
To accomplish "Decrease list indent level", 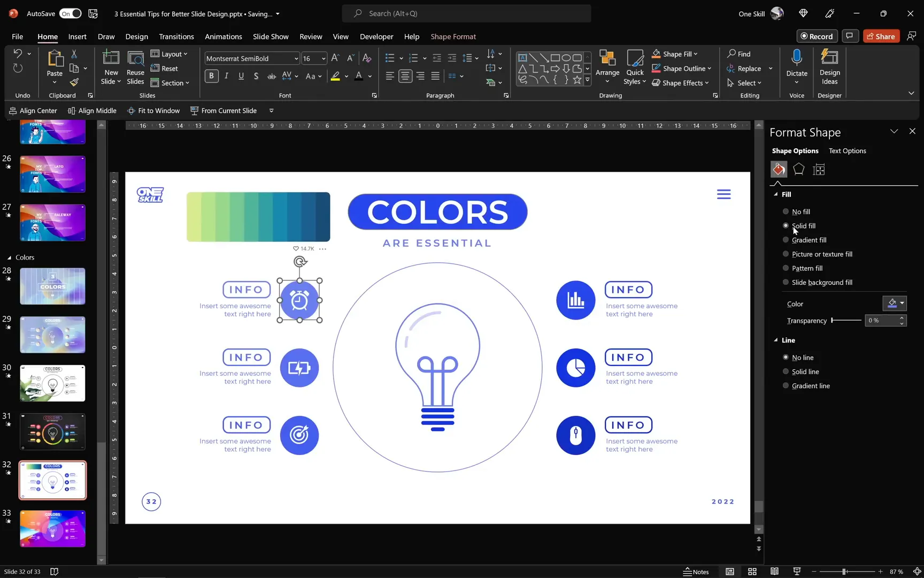I will pyautogui.click(x=437, y=58).
